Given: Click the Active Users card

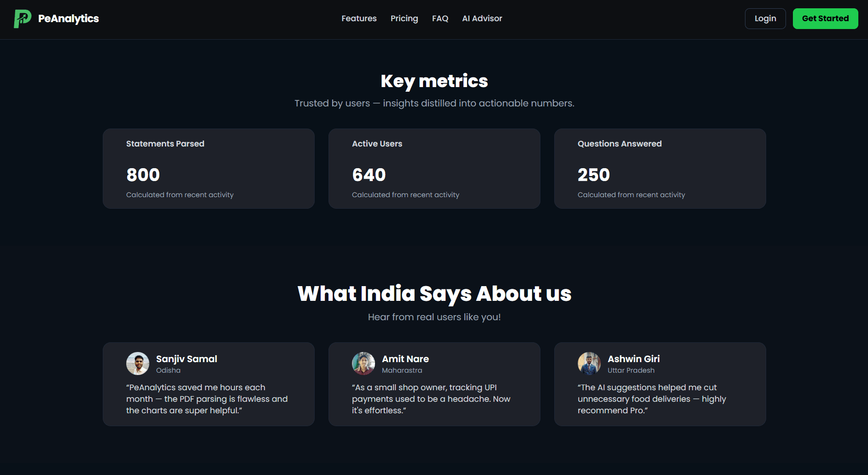Looking at the screenshot, I should pyautogui.click(x=434, y=169).
